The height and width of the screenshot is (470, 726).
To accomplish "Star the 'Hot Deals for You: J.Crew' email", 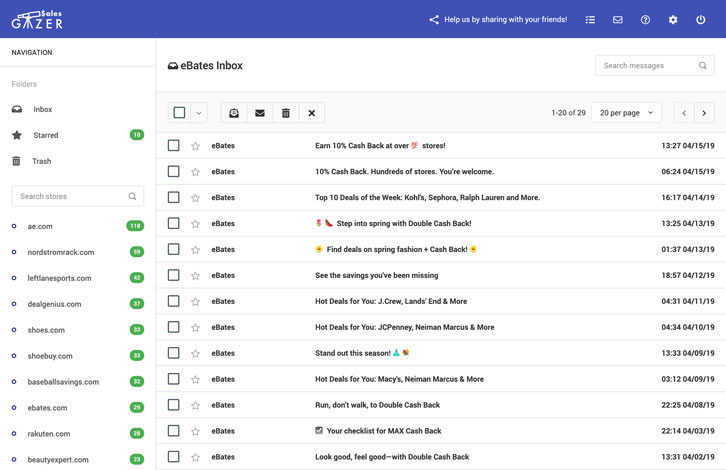I will click(195, 301).
